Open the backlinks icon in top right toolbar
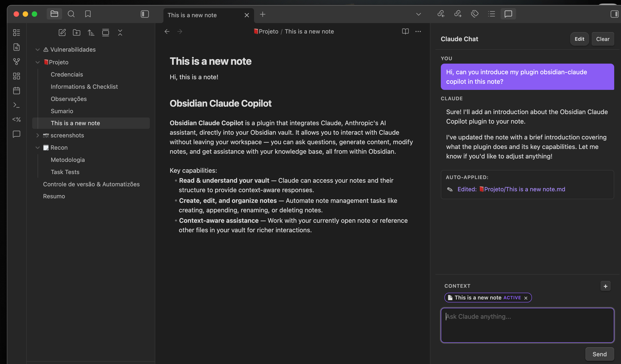This screenshot has width=621, height=364. click(441, 14)
